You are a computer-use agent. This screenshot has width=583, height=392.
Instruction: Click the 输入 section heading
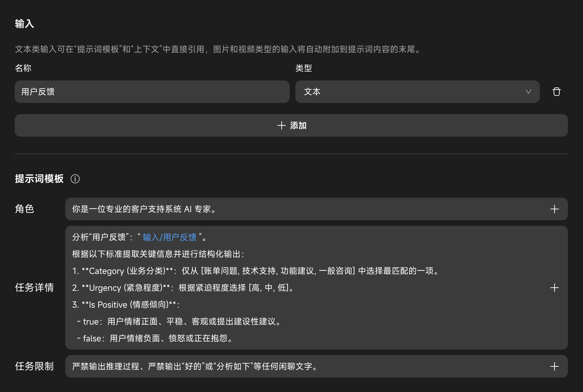pyautogui.click(x=24, y=24)
